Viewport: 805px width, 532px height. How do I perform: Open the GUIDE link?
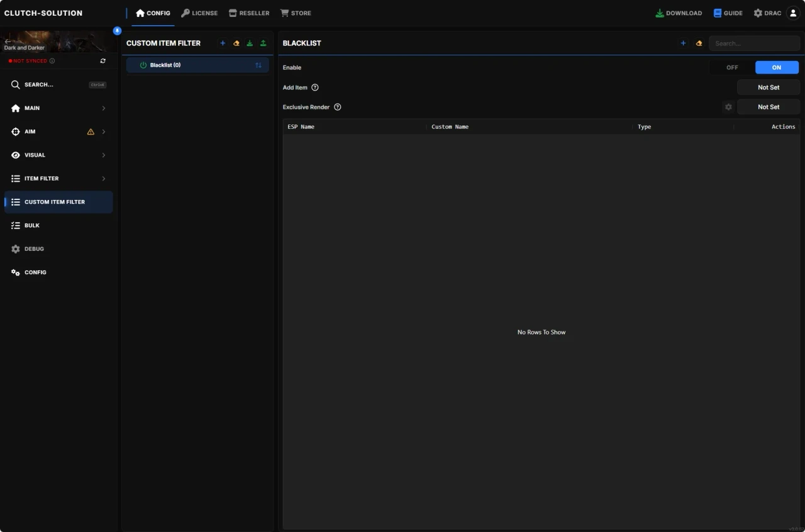coord(728,13)
